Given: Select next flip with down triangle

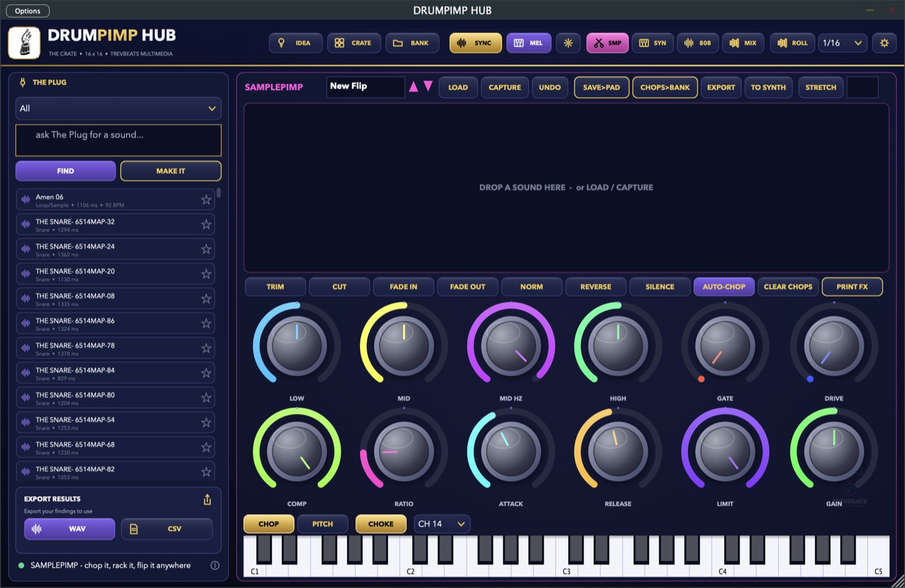Looking at the screenshot, I should click(x=428, y=87).
